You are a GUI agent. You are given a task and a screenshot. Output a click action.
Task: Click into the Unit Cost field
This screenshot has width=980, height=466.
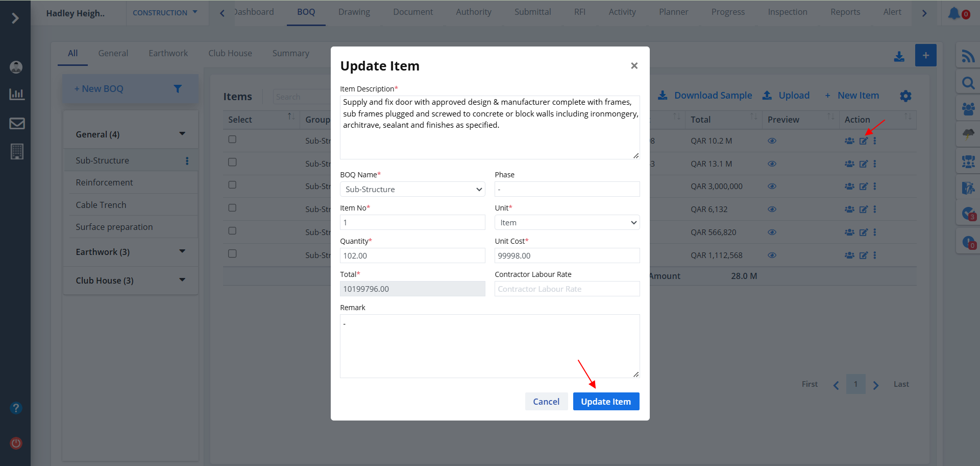click(567, 255)
